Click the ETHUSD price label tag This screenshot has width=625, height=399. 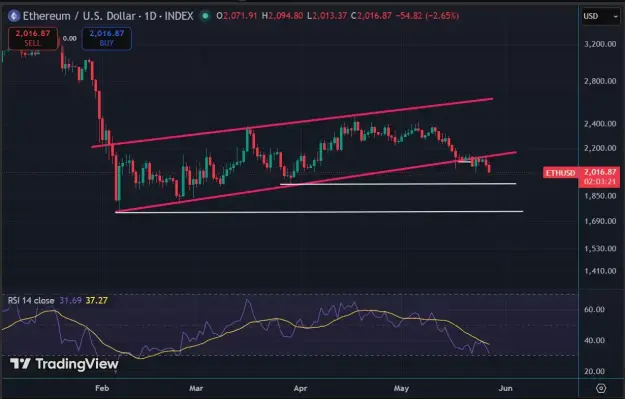(560, 173)
